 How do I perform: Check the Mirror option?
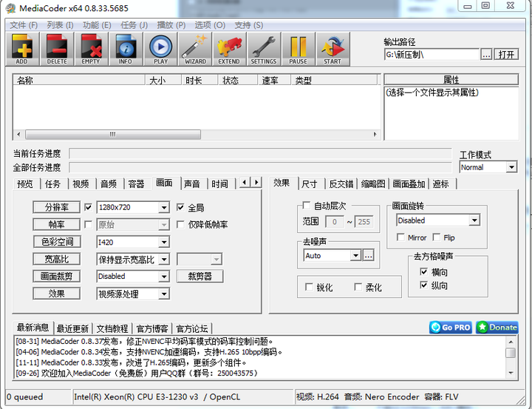(400, 237)
